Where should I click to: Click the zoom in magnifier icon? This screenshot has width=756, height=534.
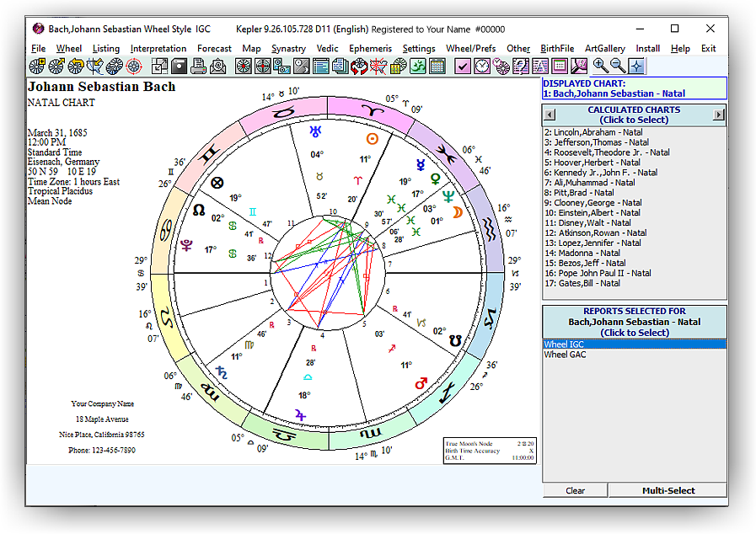(600, 66)
